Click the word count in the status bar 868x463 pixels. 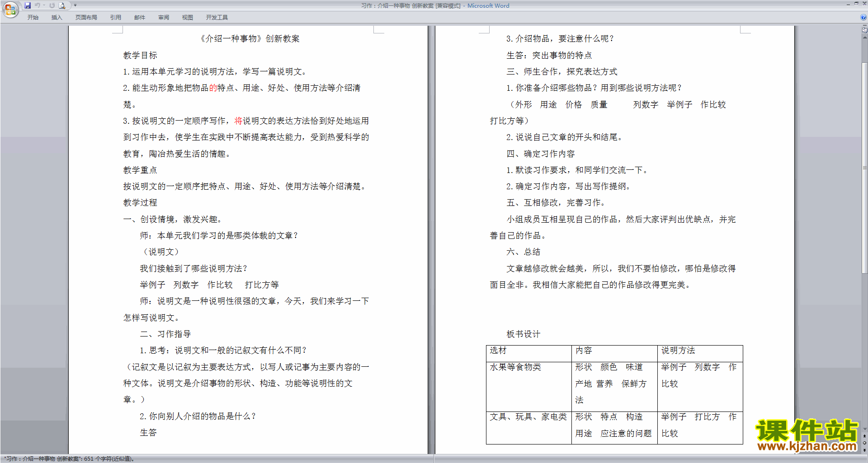tap(69, 458)
